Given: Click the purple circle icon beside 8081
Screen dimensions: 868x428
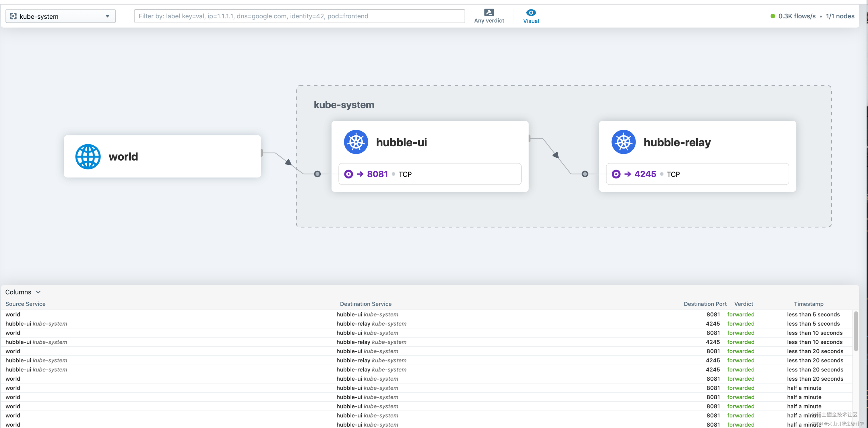Looking at the screenshot, I should pyautogui.click(x=348, y=174).
